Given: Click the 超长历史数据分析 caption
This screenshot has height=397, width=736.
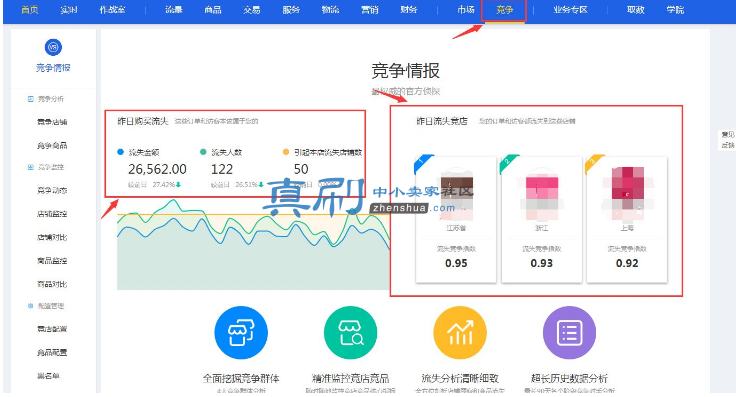Looking at the screenshot, I should point(569,378).
